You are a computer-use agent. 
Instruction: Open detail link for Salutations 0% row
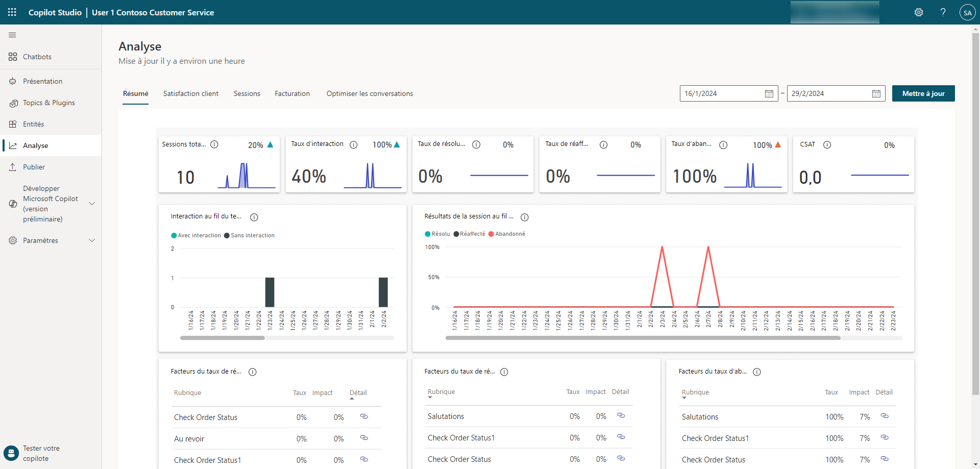point(621,415)
